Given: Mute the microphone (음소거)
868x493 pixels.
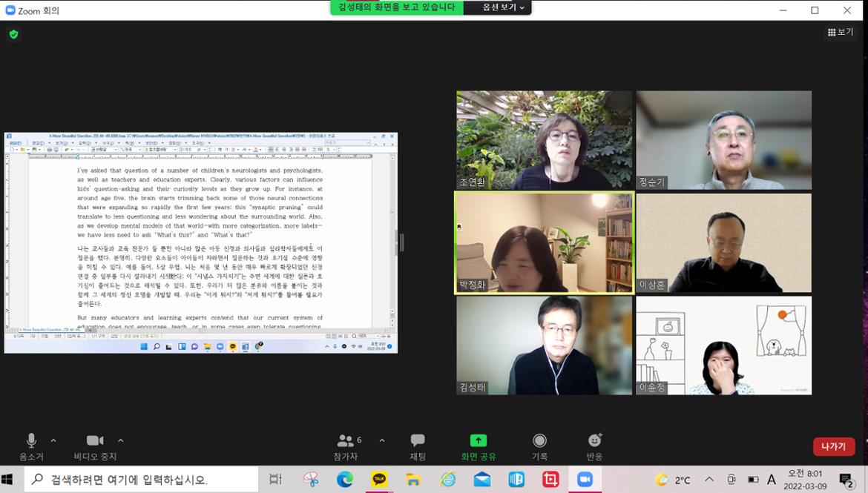Looking at the screenshot, I should [31, 446].
